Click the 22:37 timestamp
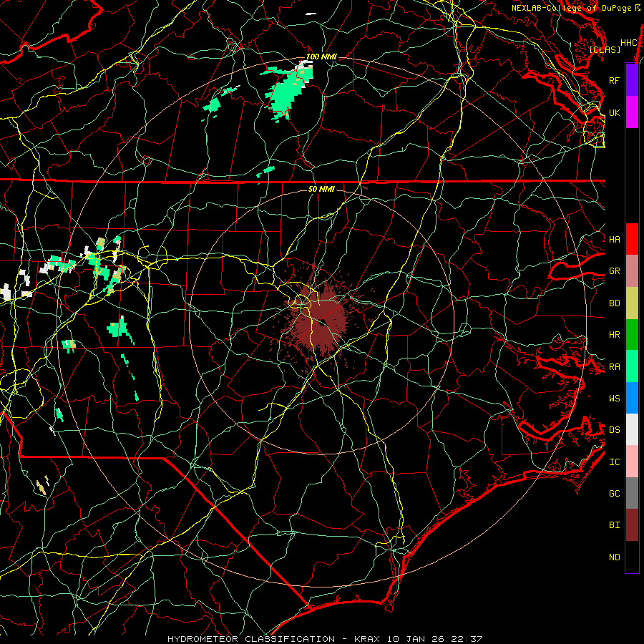Image resolution: width=644 pixels, height=644 pixels. pyautogui.click(x=468, y=639)
